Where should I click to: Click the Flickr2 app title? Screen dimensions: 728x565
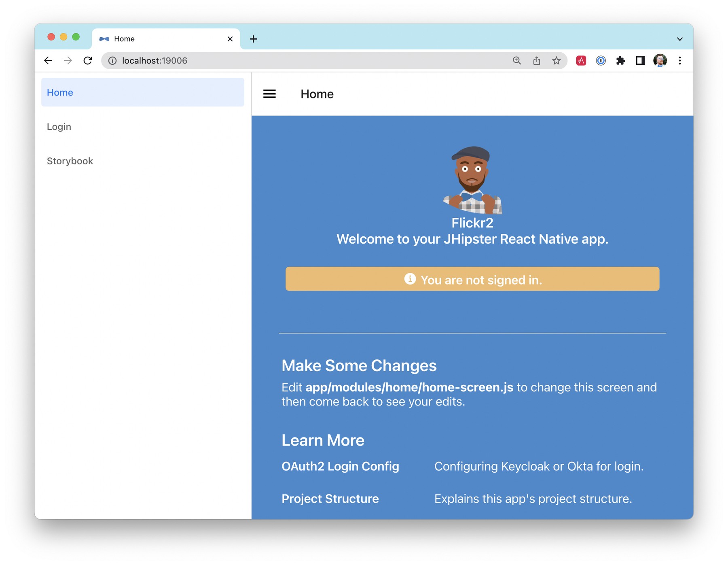click(x=472, y=223)
